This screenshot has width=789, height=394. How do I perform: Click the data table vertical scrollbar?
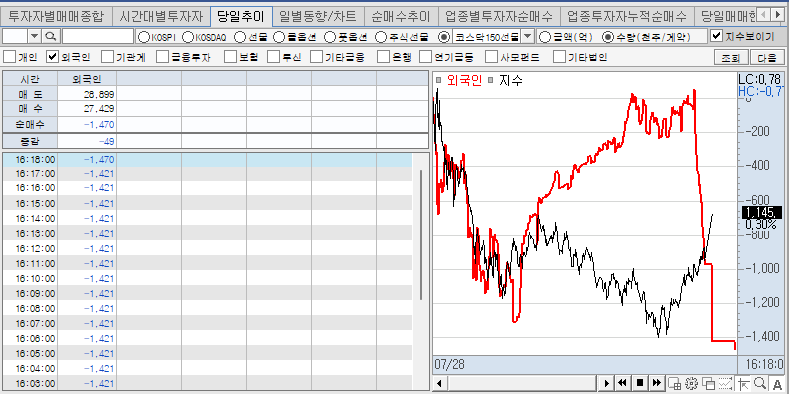pyautogui.click(x=421, y=234)
